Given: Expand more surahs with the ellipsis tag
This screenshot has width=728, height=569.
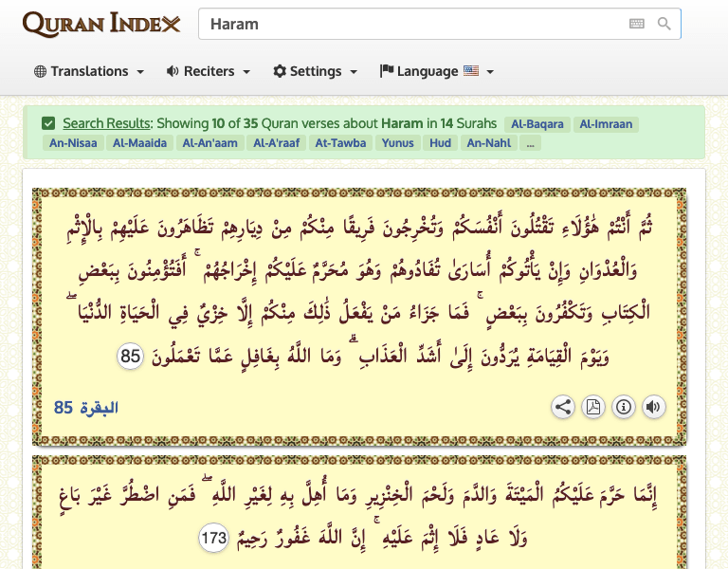Looking at the screenshot, I should click(x=530, y=143).
